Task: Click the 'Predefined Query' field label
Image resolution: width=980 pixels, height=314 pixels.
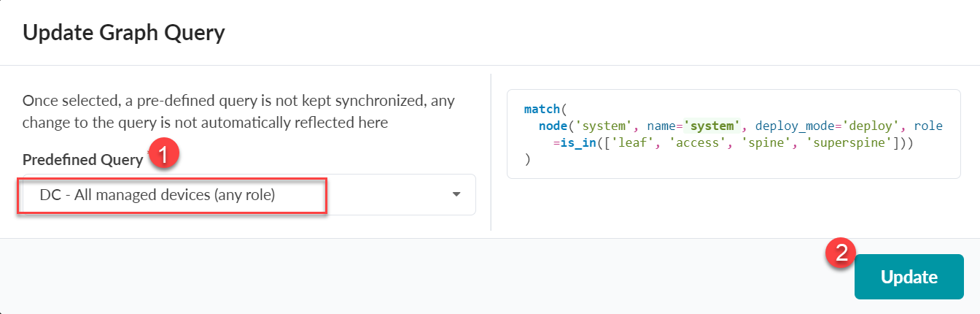Action: [82, 160]
